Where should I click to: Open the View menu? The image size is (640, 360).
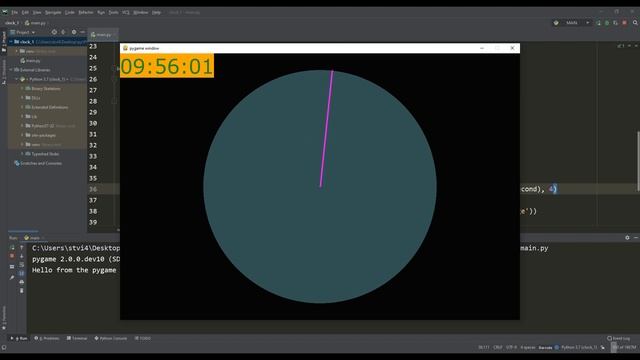tap(37, 12)
